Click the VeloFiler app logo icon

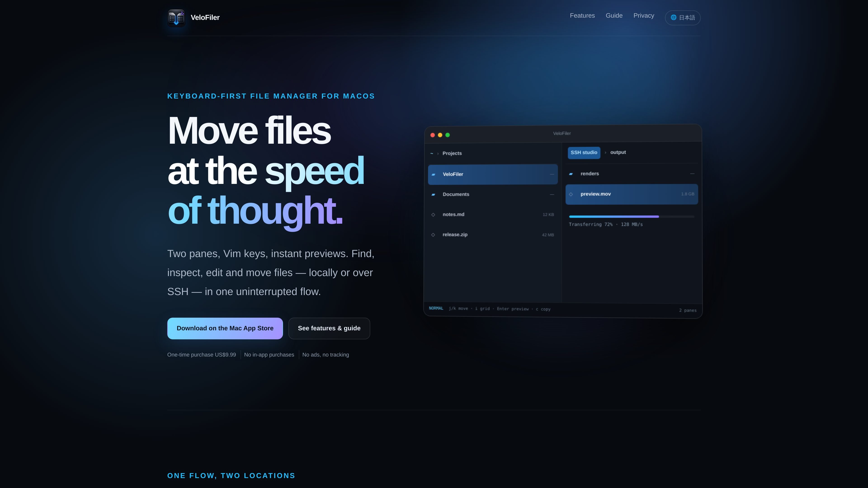[176, 18]
